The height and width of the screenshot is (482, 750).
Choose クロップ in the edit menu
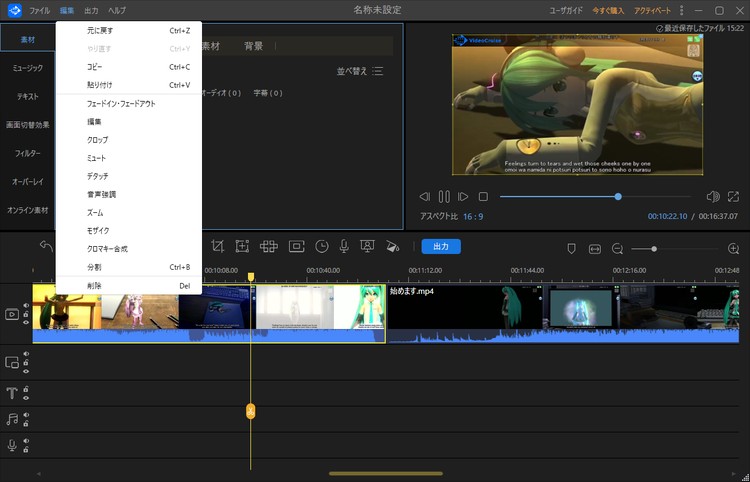pyautogui.click(x=129, y=140)
